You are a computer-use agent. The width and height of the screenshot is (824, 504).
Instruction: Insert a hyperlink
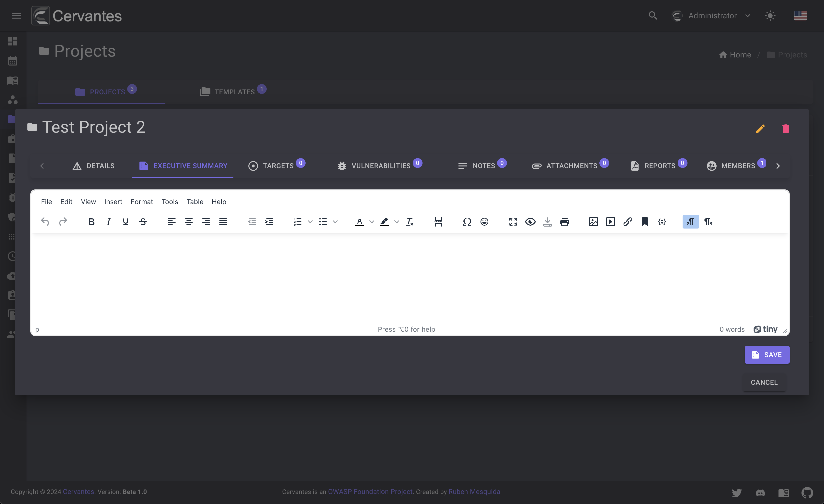628,222
